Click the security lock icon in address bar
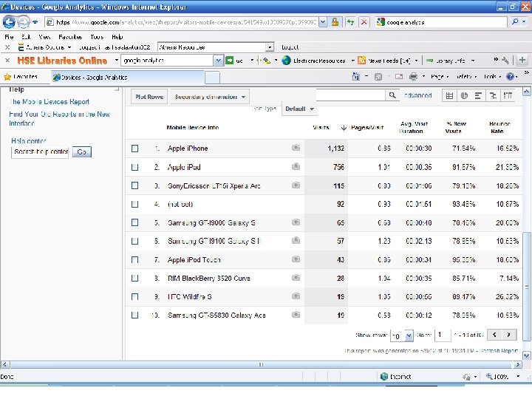Screen dimensions: 532x399 [335, 22]
